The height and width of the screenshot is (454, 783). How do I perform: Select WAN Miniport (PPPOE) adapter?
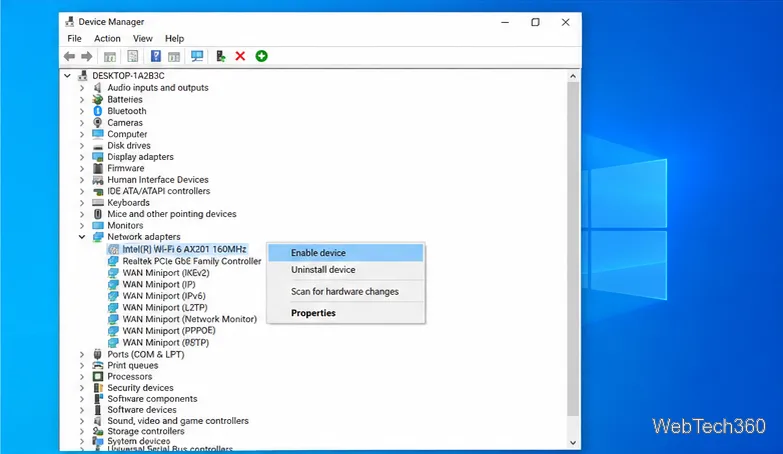coord(169,331)
